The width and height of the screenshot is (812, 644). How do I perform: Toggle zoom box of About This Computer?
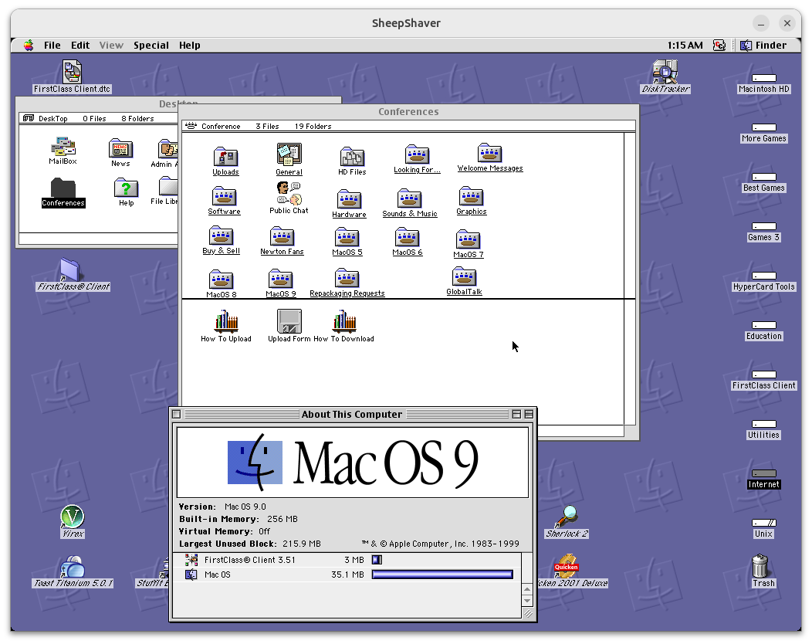[x=516, y=415]
